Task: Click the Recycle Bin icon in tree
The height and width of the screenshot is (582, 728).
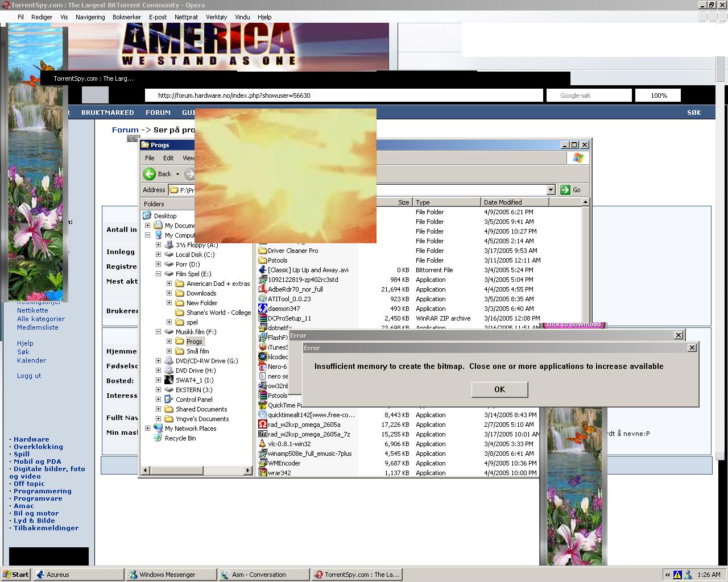Action: (x=158, y=438)
